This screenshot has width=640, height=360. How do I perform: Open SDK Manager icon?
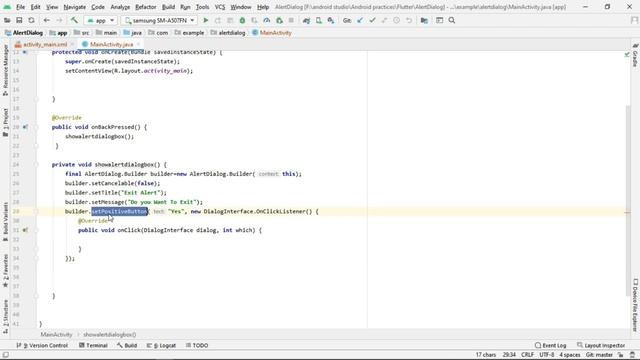tap(331, 20)
